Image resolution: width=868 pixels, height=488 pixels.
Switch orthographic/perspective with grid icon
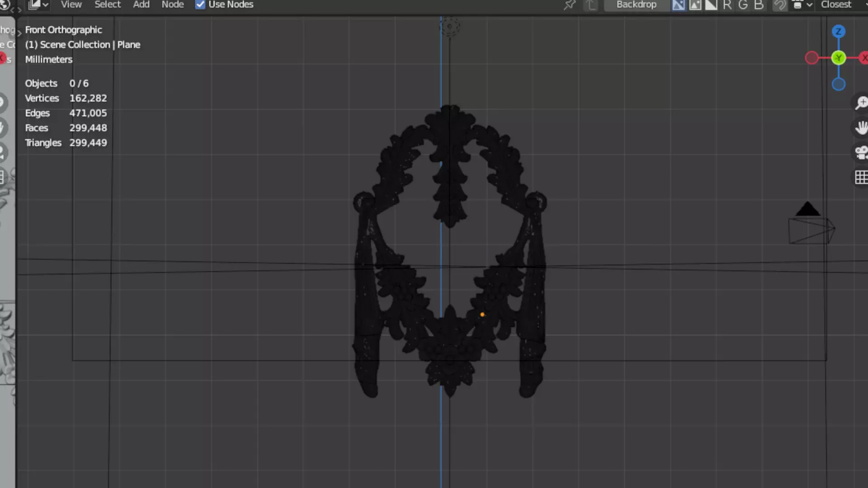[x=861, y=177]
